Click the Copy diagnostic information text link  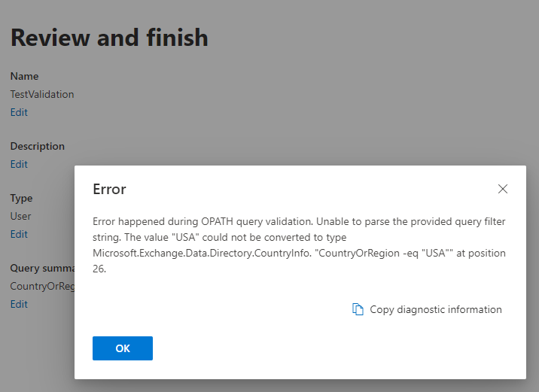[x=435, y=309]
